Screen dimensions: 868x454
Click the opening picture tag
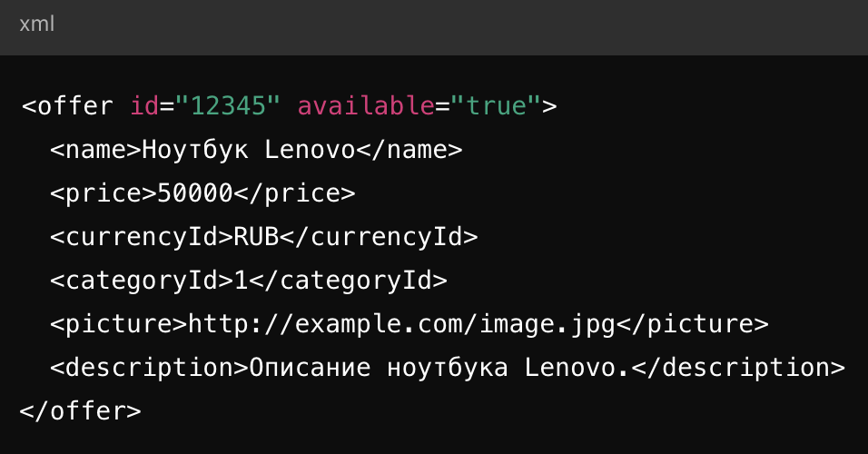pyautogui.click(x=119, y=324)
